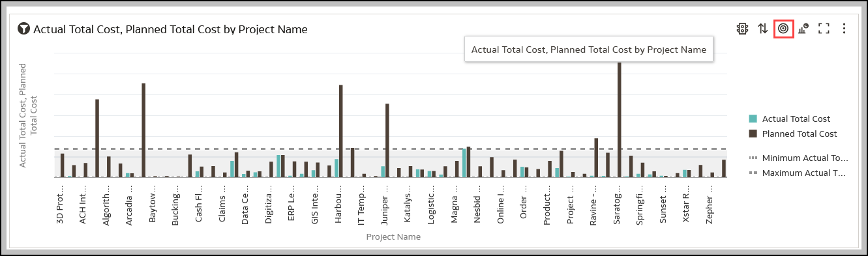868x256 pixels.
Task: Select the Arcadia axis label
Action: (130, 205)
